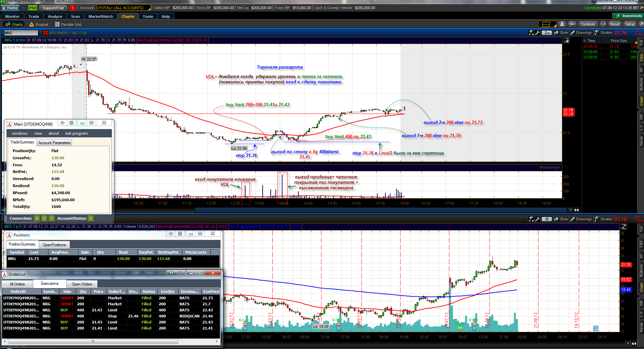Select the PositionSummary tab
This screenshot has width=644, height=349.
pos(22,244)
